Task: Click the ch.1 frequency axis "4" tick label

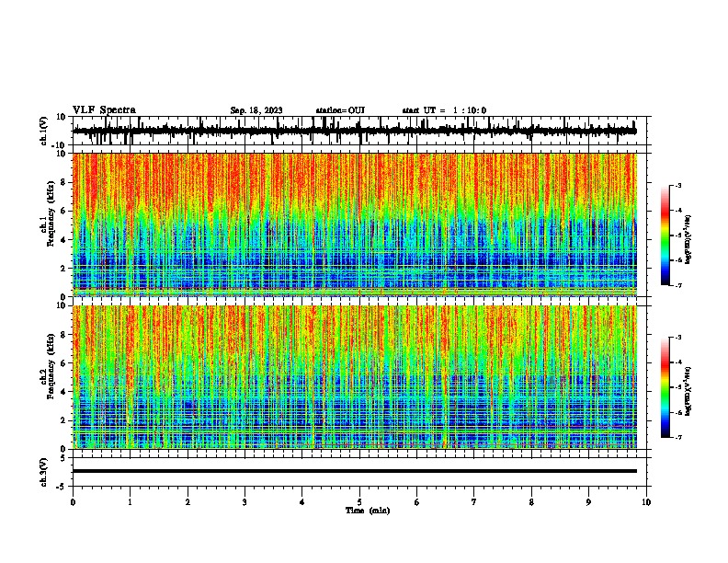Action: 64,240
